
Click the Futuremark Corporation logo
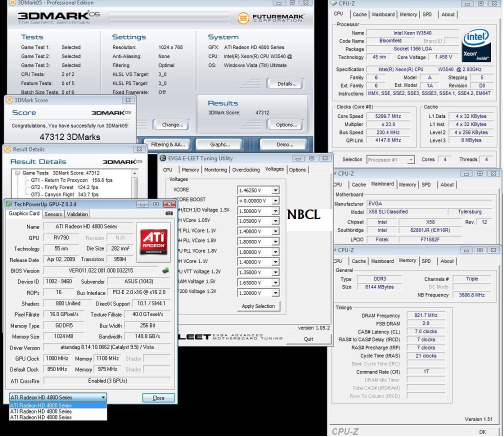[270, 17]
